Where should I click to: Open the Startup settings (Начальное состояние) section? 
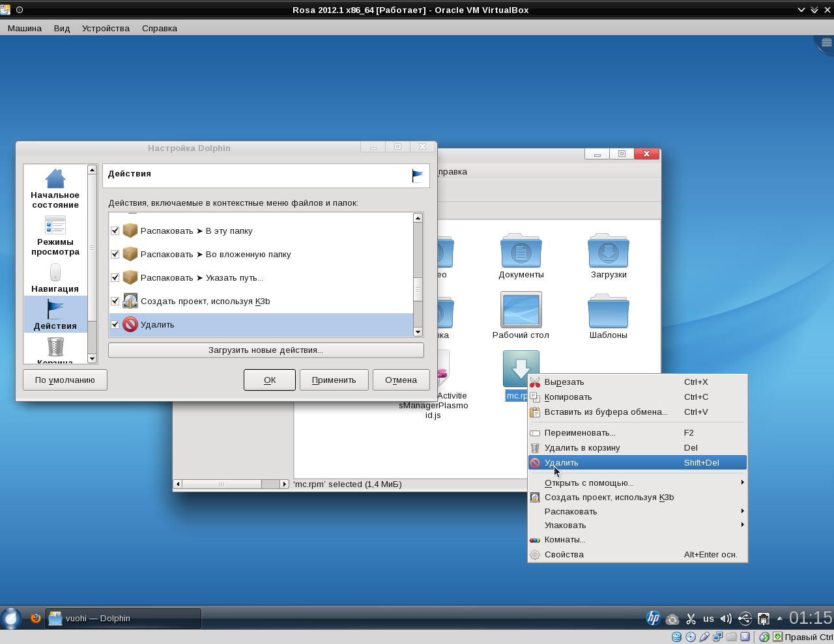tap(55, 189)
